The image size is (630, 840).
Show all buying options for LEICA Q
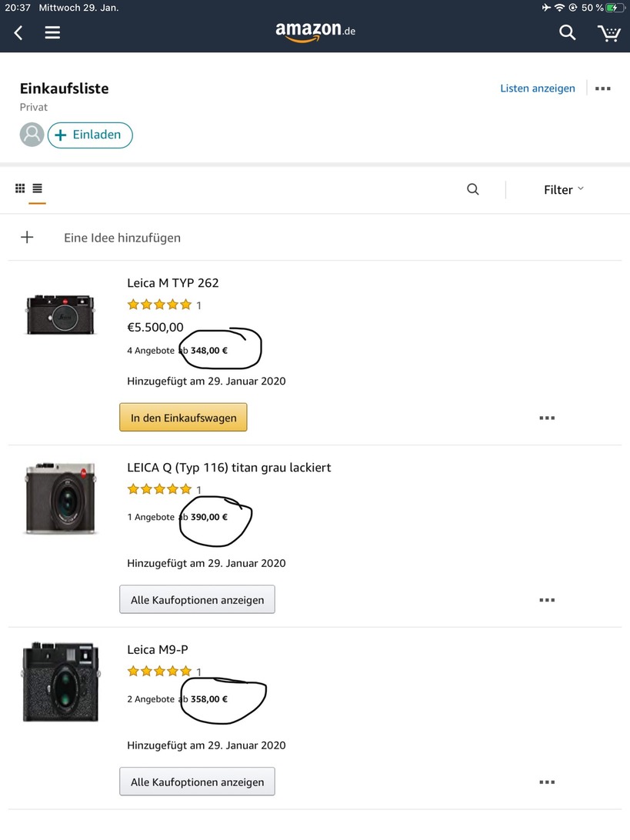coord(197,599)
